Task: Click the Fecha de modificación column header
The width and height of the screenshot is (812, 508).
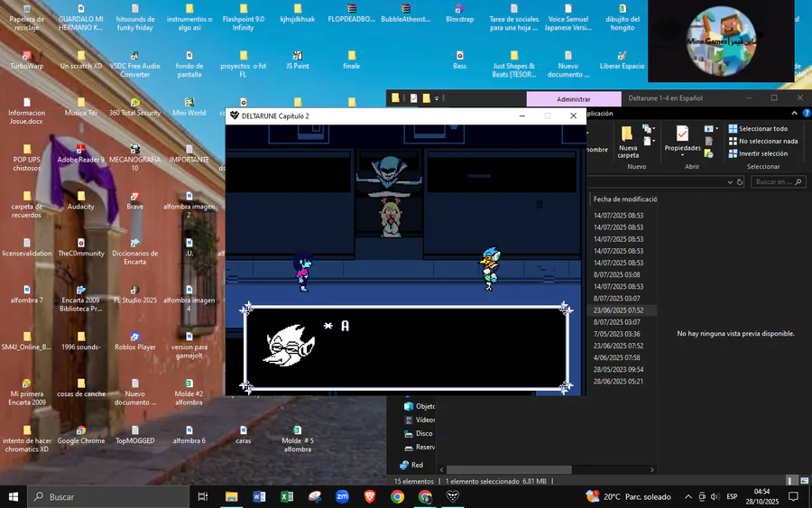Action: [x=624, y=199]
